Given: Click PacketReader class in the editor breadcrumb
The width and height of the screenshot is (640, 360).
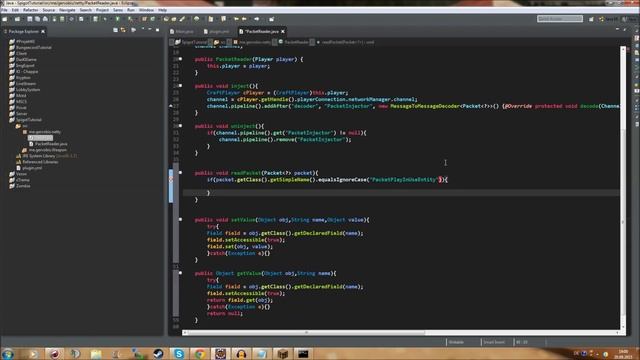Looking at the screenshot, I should [294, 42].
